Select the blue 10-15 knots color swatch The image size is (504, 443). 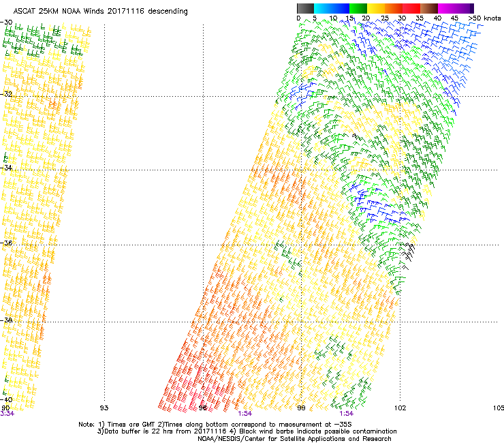pyautogui.click(x=341, y=8)
